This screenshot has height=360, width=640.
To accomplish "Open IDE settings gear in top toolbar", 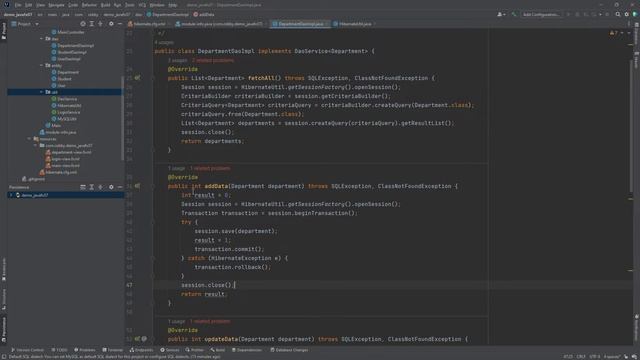I will pos(627,14).
